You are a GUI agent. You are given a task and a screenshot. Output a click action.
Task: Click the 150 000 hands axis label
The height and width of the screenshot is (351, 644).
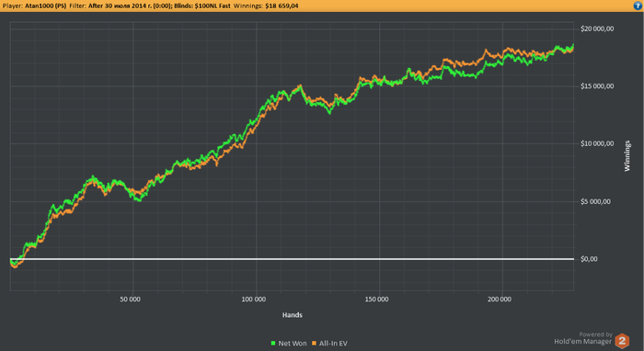pos(376,300)
